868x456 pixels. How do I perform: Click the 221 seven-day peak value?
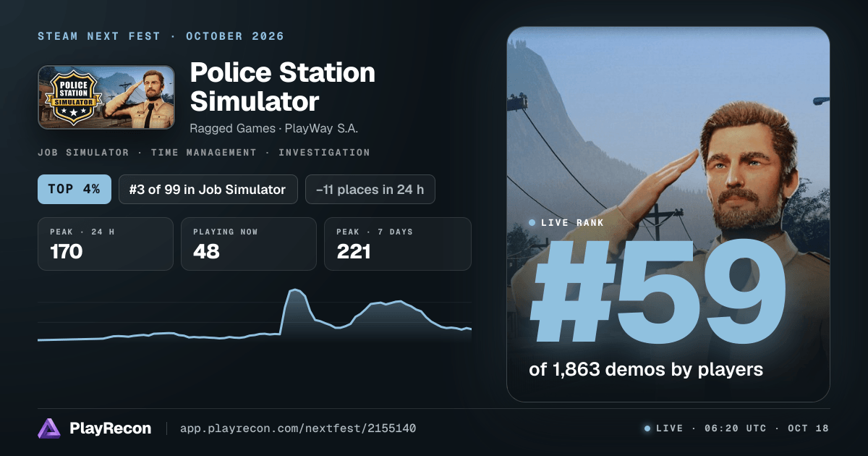click(x=354, y=252)
